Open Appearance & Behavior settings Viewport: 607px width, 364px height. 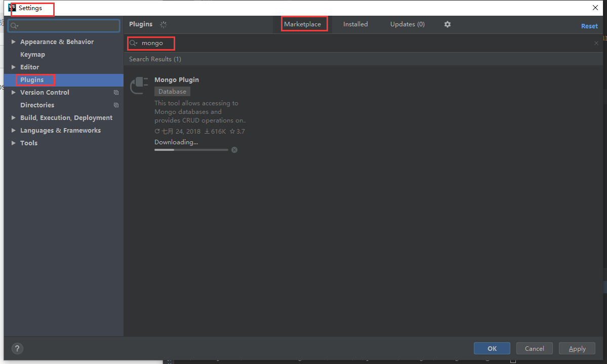coord(57,42)
